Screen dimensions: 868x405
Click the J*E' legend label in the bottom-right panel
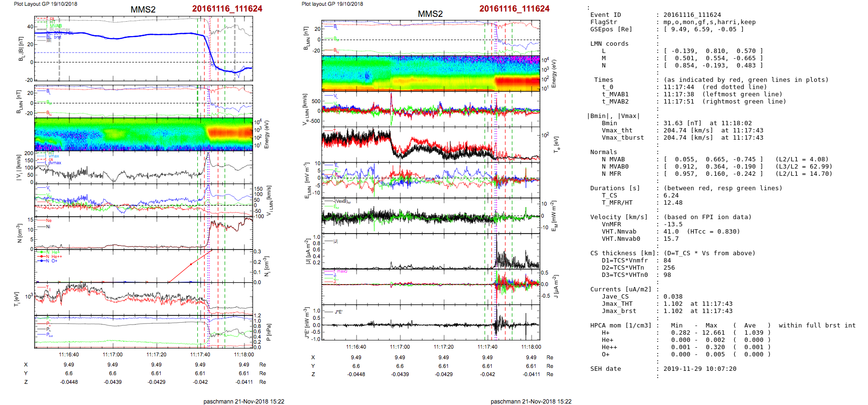click(338, 312)
